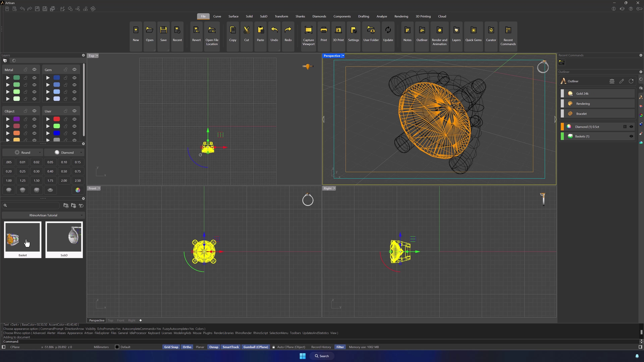The width and height of the screenshot is (644, 362).
Task: Select the 0.50 carat size button
Action: [64, 172]
